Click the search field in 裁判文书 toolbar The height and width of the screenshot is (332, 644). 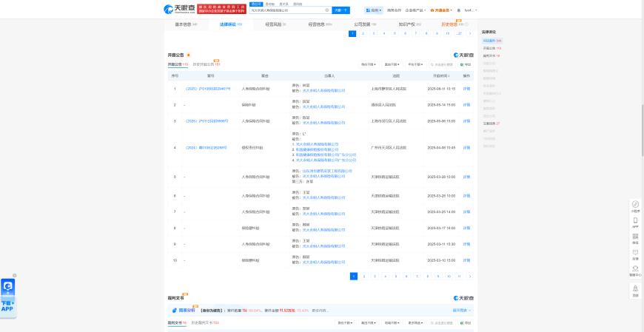(443, 323)
